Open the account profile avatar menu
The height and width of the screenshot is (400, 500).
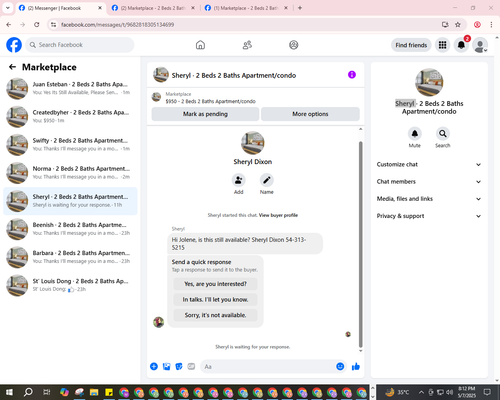[x=480, y=45]
